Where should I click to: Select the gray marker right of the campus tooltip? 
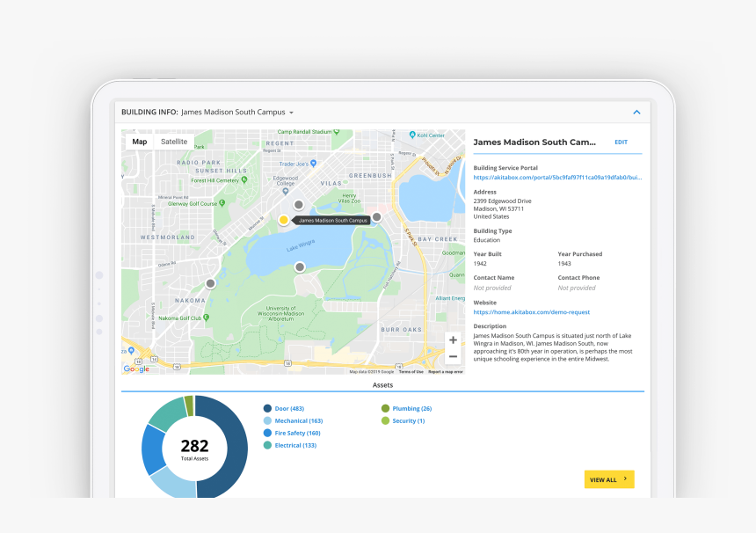376,217
